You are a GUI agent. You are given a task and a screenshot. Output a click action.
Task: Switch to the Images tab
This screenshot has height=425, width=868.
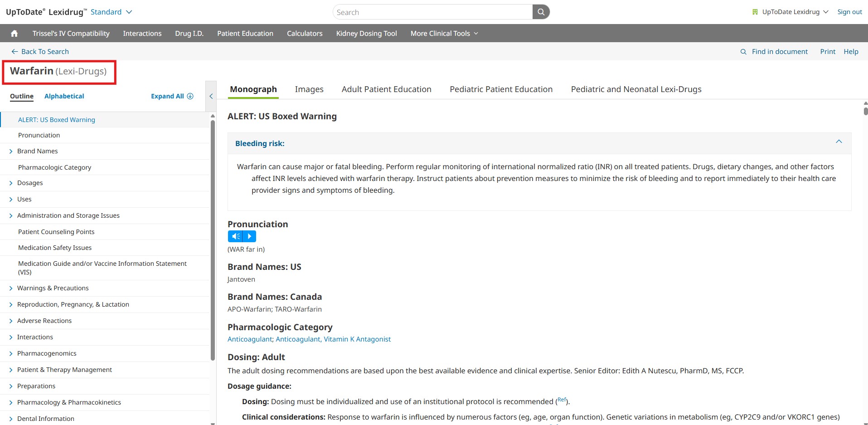(x=309, y=89)
